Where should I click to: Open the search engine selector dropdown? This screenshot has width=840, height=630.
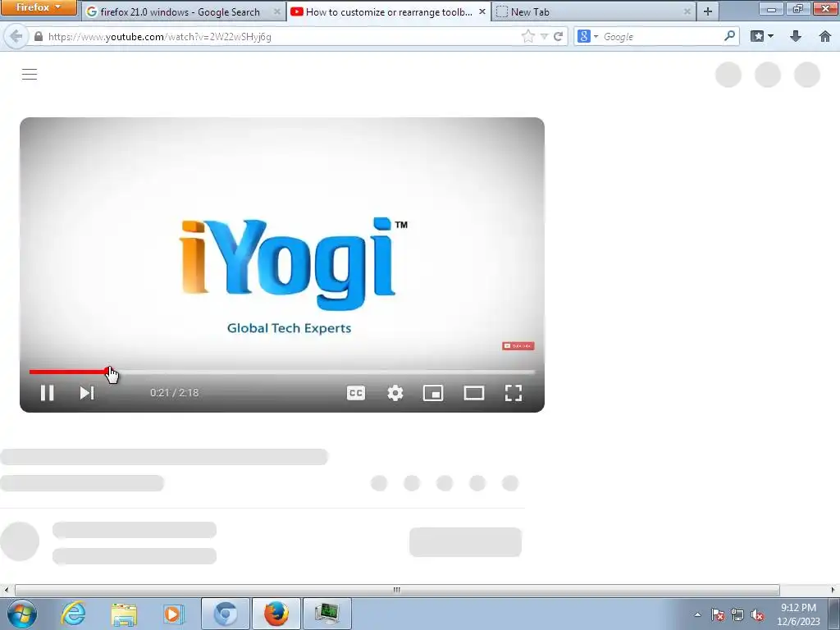(x=587, y=36)
